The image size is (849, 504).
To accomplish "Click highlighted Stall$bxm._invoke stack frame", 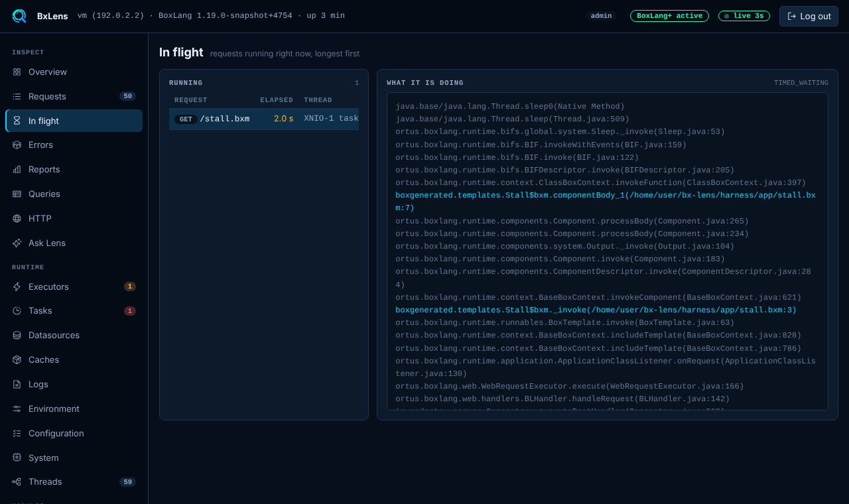I will (x=596, y=310).
